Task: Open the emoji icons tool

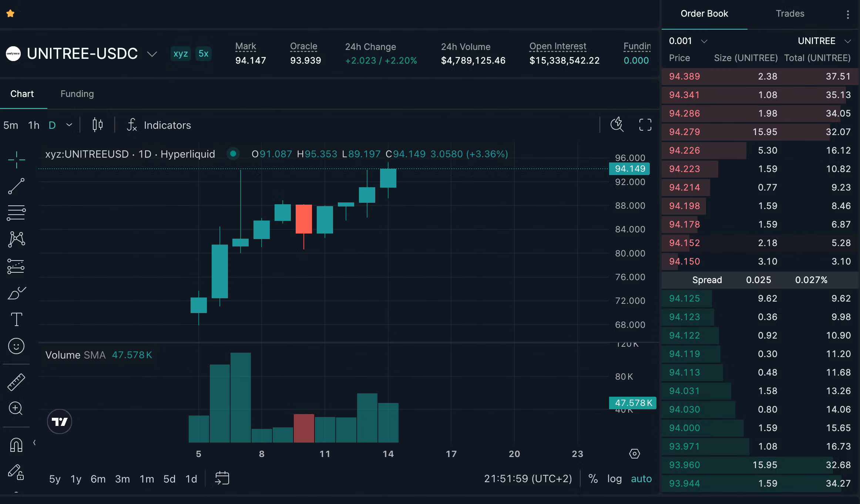Action: pos(16,346)
